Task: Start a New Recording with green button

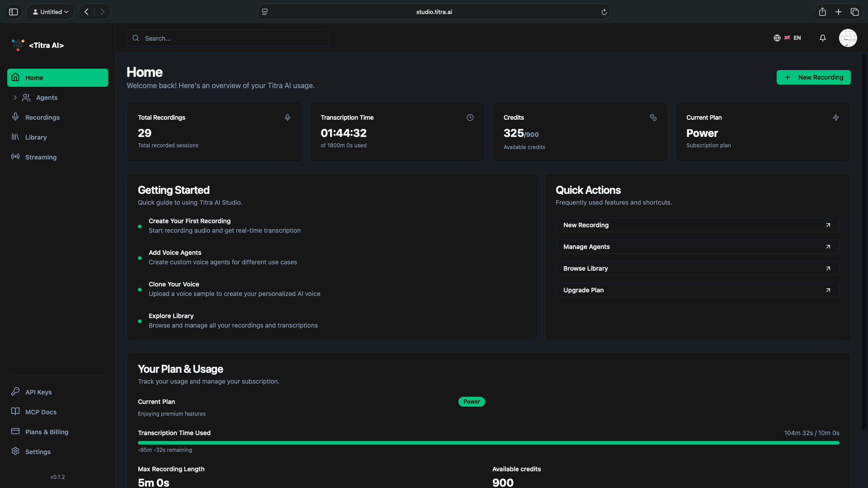Action: pyautogui.click(x=814, y=77)
